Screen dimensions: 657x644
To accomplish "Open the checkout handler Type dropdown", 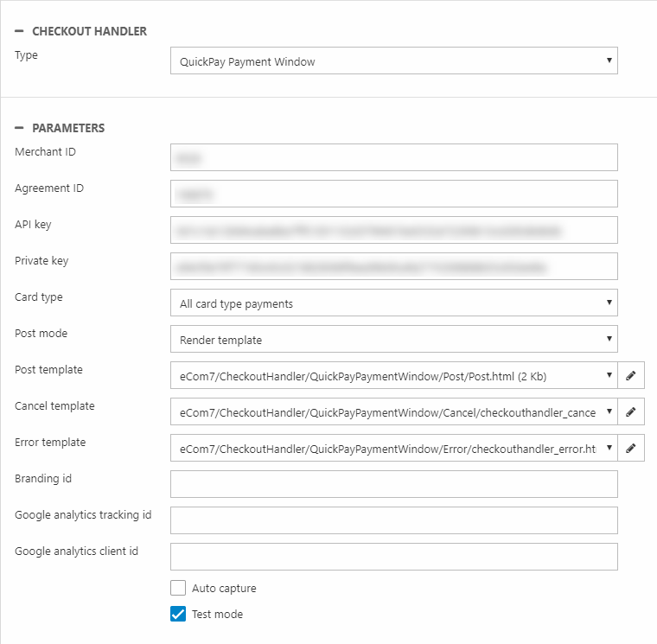I will click(x=393, y=61).
